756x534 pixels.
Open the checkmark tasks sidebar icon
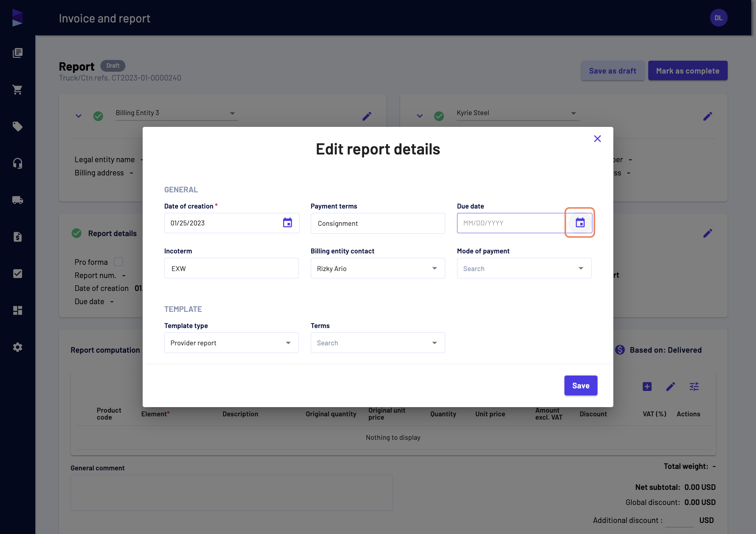[17, 274]
